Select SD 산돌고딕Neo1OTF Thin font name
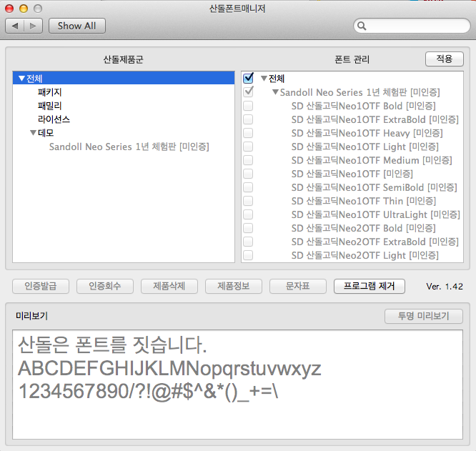The image size is (476, 451). 364,201
